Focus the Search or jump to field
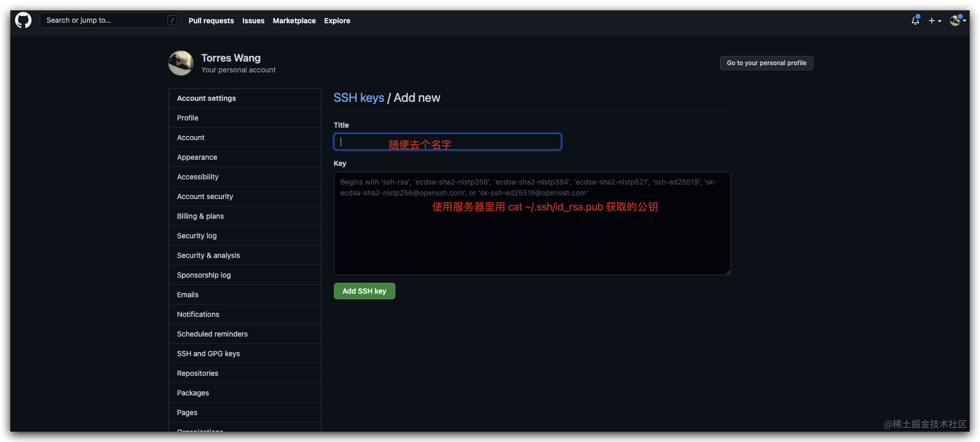Image resolution: width=980 pixels, height=442 pixels. 110,20
